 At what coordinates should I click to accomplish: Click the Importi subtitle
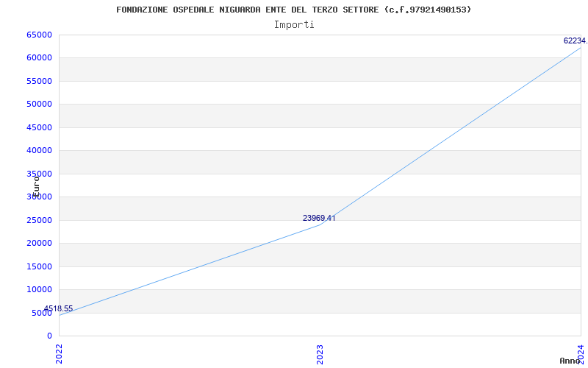(x=294, y=25)
